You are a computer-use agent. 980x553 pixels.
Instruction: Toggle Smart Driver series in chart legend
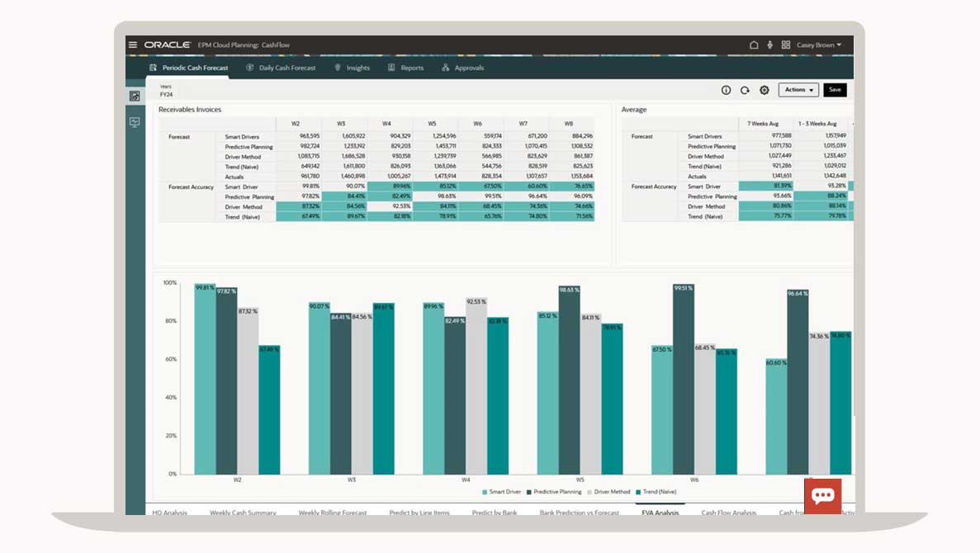point(501,492)
